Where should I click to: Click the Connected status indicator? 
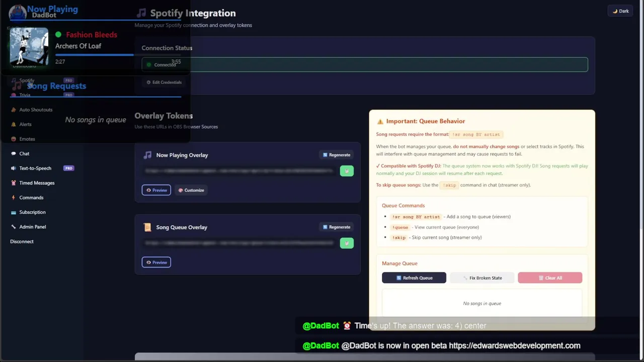(365, 64)
